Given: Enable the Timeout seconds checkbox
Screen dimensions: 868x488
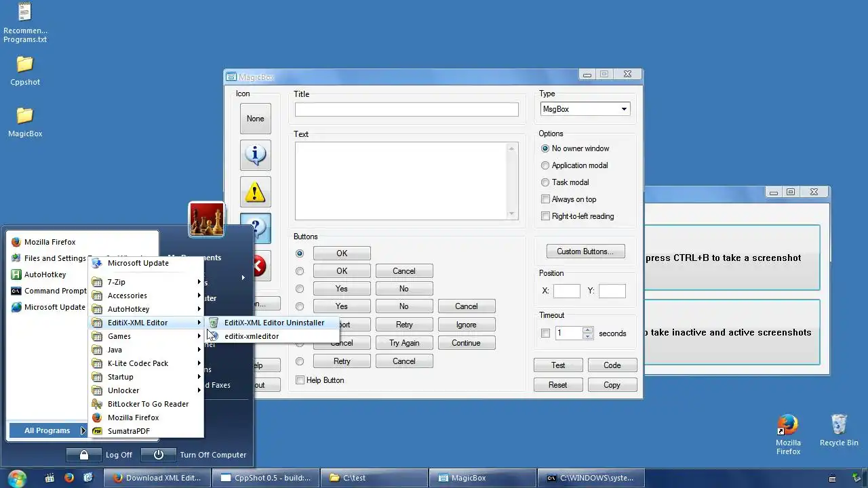Looking at the screenshot, I should click(545, 333).
